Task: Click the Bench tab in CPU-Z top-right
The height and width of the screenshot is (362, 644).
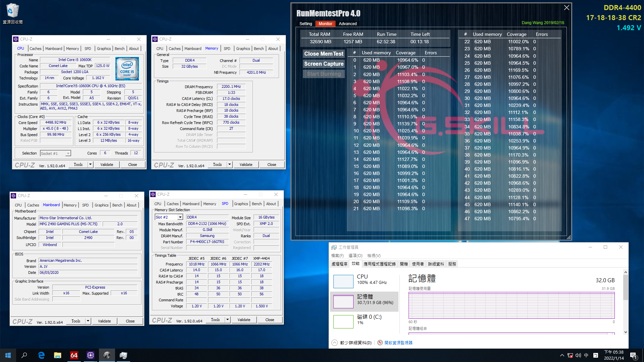Action: click(258, 48)
